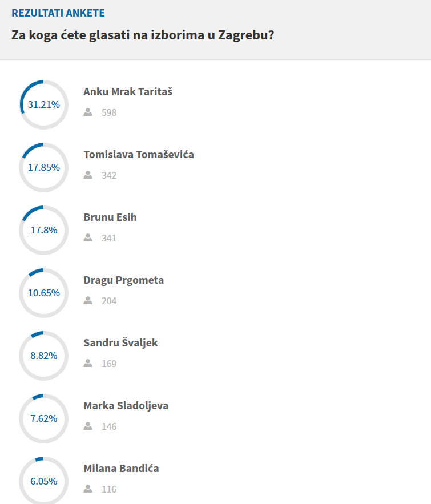431x504 pixels.
Task: Select the Brunu Esih entry
Action: pyautogui.click(x=110, y=217)
